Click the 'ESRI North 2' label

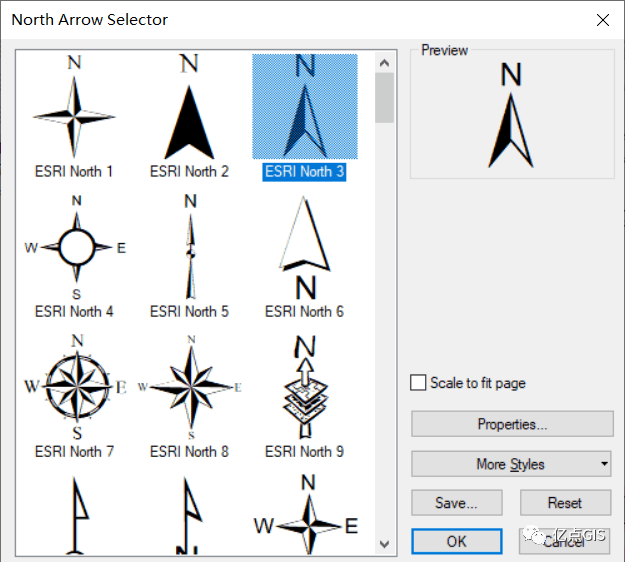pyautogui.click(x=189, y=172)
